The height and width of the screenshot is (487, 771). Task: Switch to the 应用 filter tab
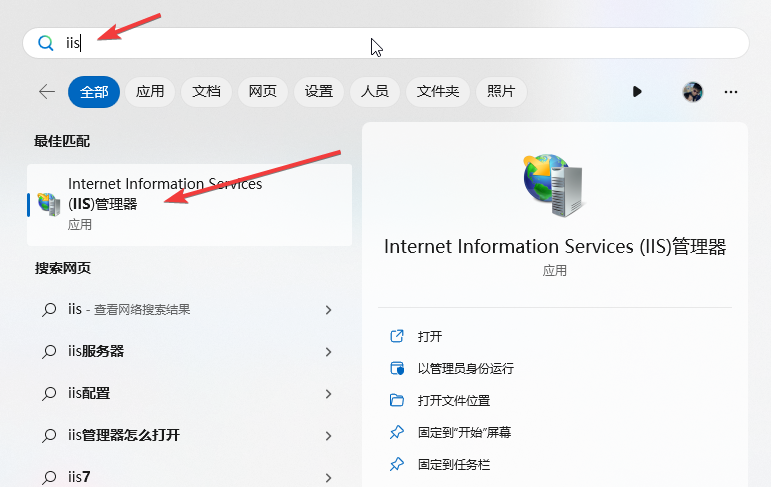(150, 91)
